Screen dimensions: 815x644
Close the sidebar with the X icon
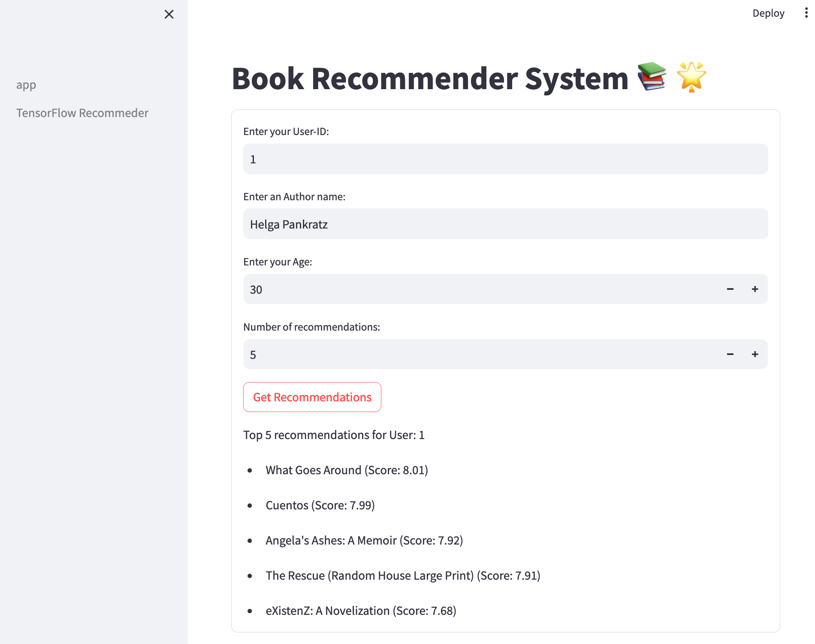tap(169, 15)
